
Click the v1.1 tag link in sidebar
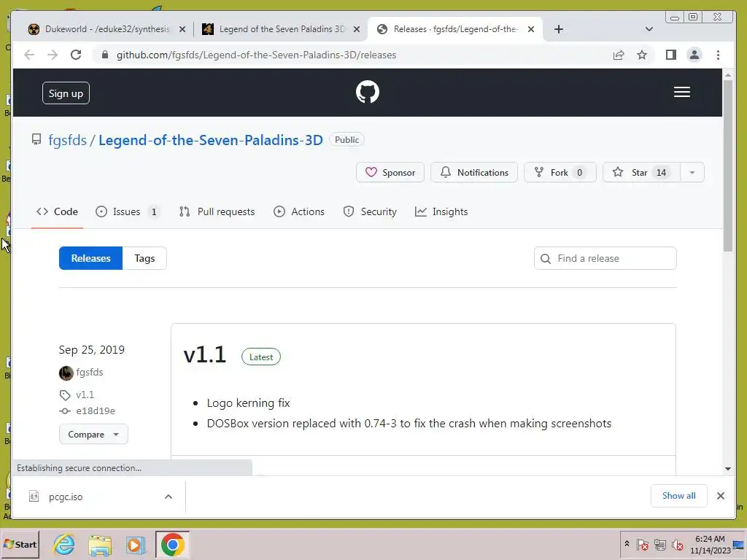[85, 394]
